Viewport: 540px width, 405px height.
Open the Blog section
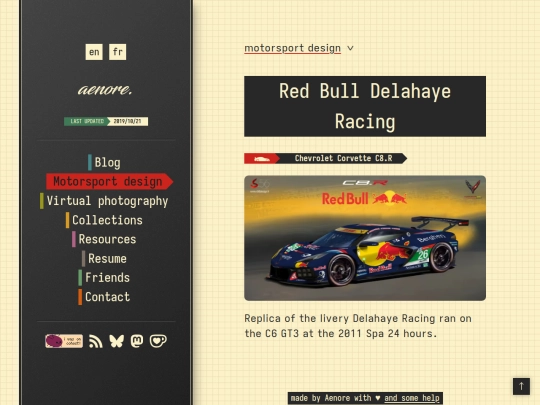tap(105, 163)
